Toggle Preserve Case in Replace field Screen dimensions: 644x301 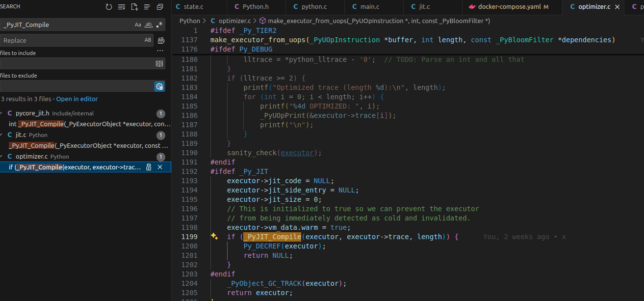(148, 40)
